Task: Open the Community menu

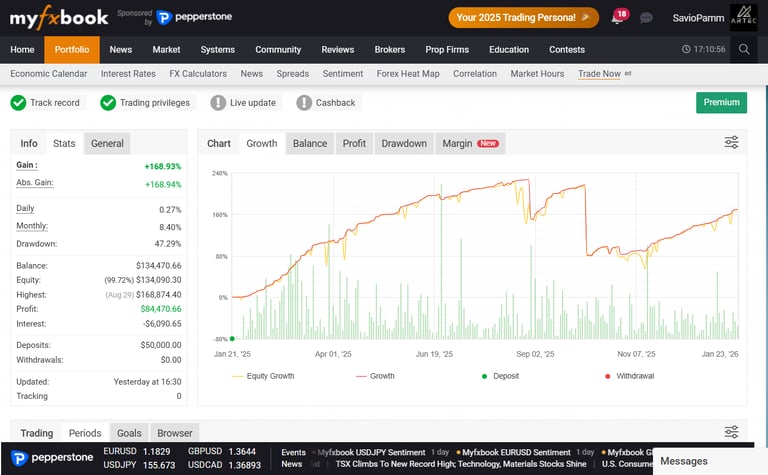Action: click(x=278, y=49)
